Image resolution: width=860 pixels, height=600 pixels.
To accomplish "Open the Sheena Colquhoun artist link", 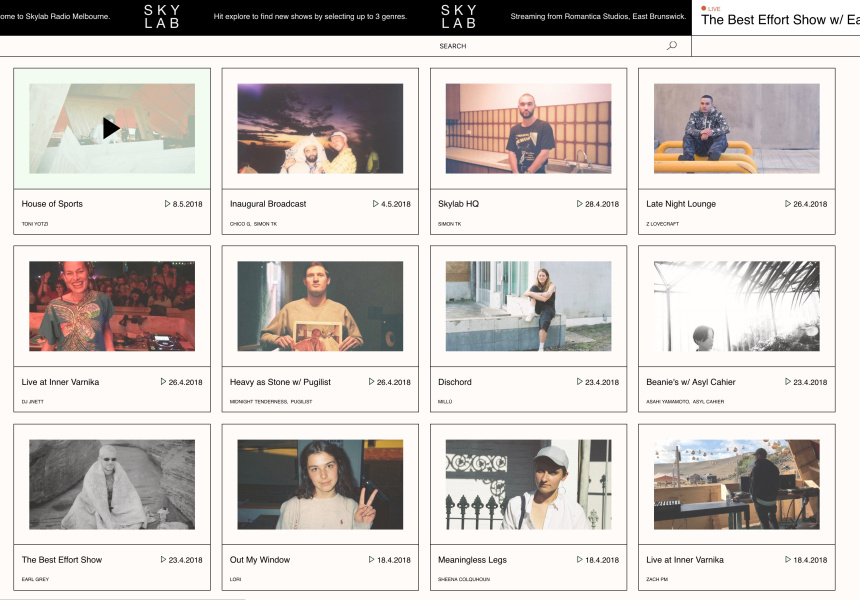I will tap(462, 579).
